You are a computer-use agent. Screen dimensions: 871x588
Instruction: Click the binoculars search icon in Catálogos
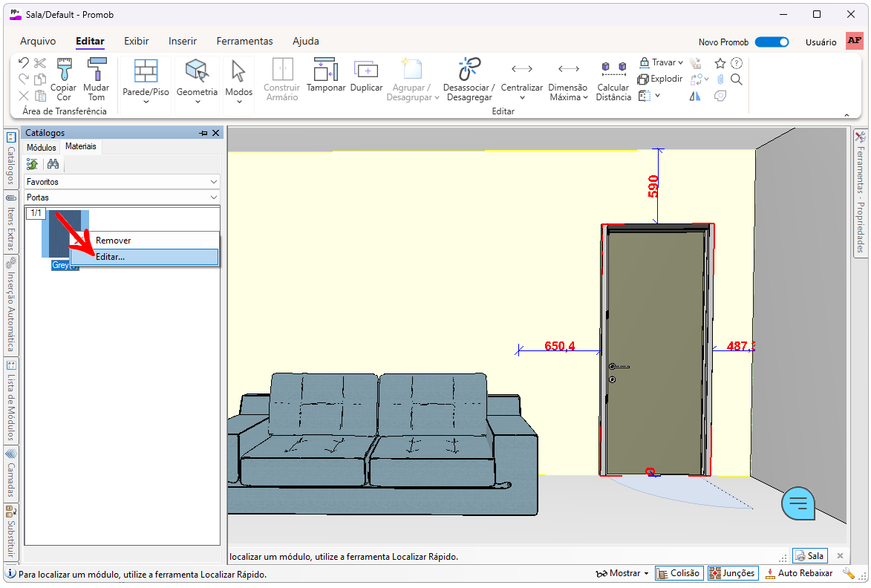[53, 164]
